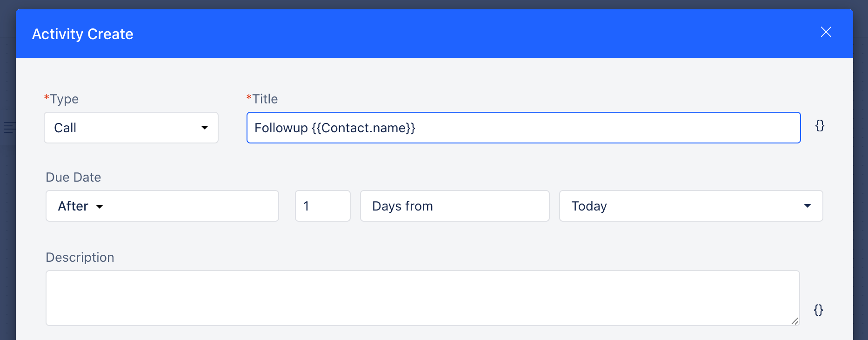Click inside the Description text area
The image size is (868, 340).
tap(422, 298)
